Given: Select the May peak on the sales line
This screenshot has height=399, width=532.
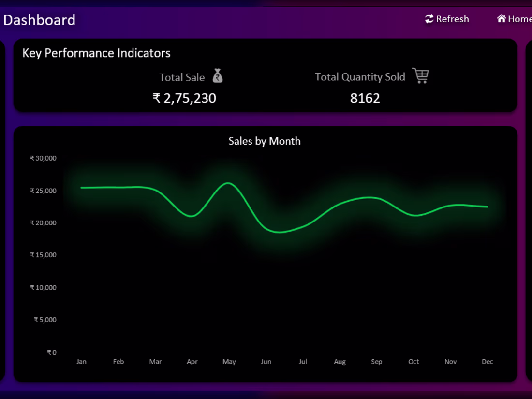Looking at the screenshot, I should point(229,183).
